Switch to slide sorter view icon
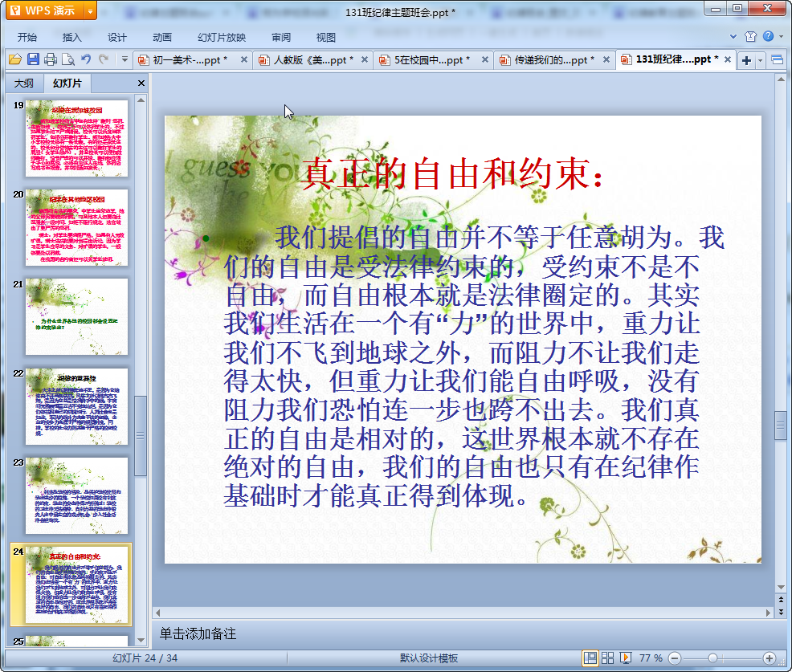 pos(607,658)
